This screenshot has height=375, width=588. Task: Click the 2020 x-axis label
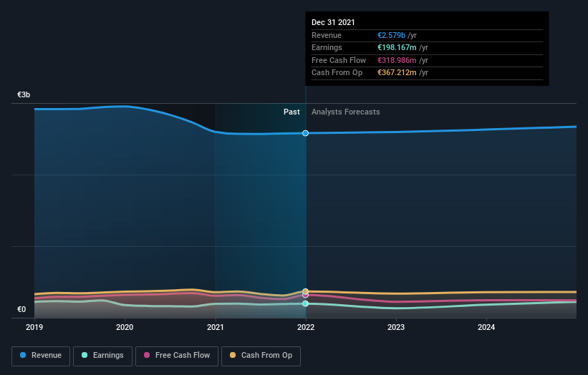(125, 328)
